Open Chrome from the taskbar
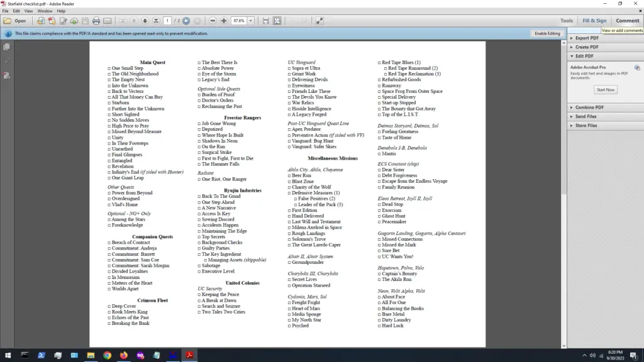Screen dimensions: 644x362 [107, 356]
